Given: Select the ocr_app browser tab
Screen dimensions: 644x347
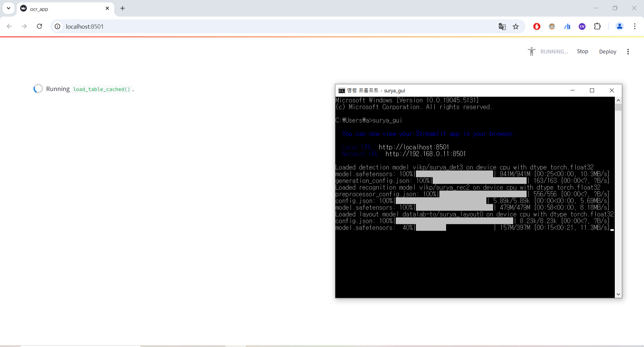Looking at the screenshot, I should (x=65, y=9).
